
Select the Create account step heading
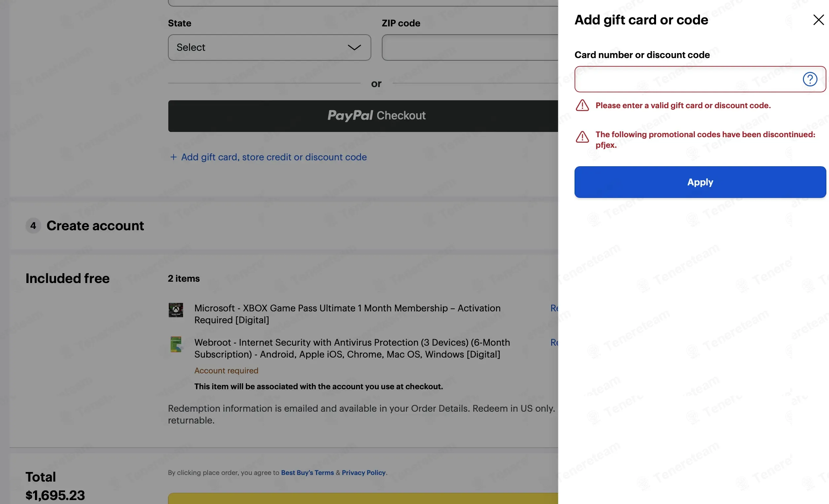click(95, 225)
